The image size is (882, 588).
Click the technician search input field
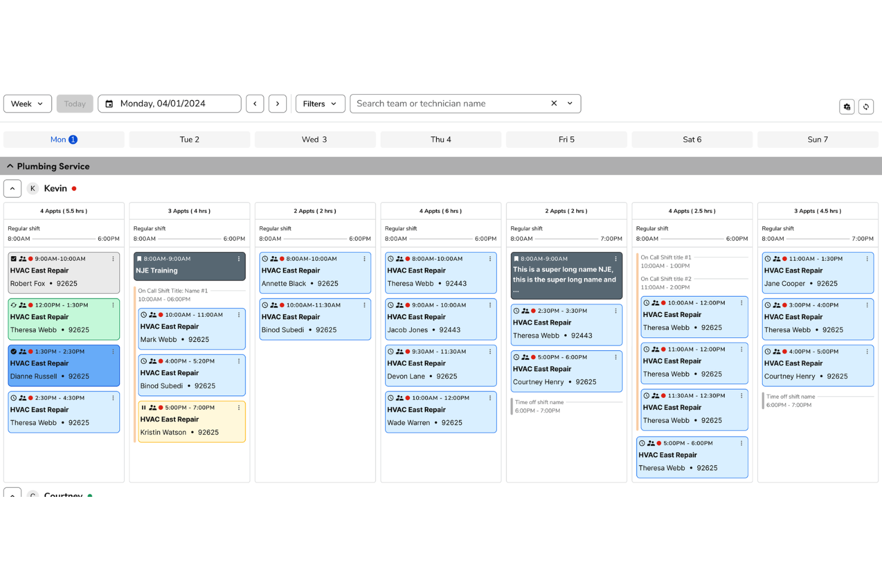(451, 103)
